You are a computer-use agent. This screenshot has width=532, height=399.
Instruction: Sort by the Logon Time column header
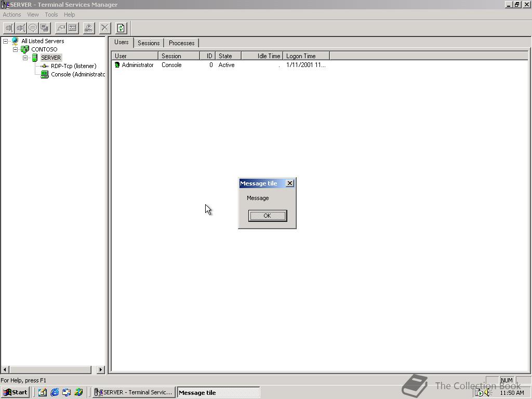click(x=306, y=56)
